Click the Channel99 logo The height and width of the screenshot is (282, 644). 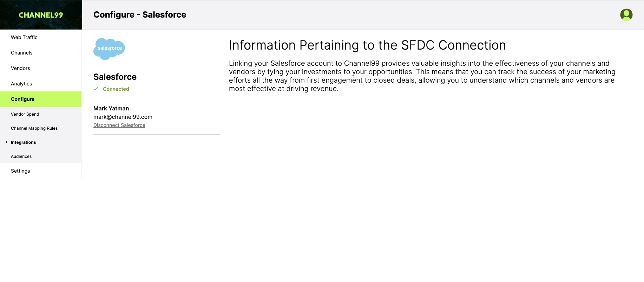[x=41, y=15]
